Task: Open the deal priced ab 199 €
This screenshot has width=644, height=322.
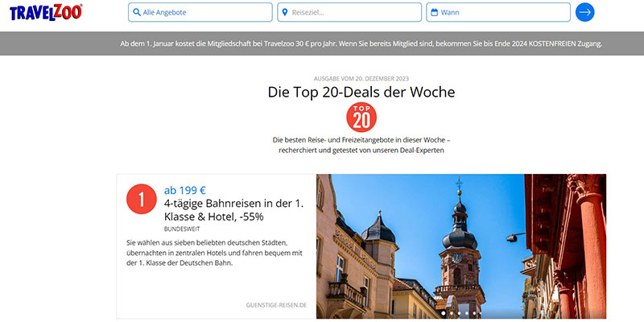Action: (185, 191)
